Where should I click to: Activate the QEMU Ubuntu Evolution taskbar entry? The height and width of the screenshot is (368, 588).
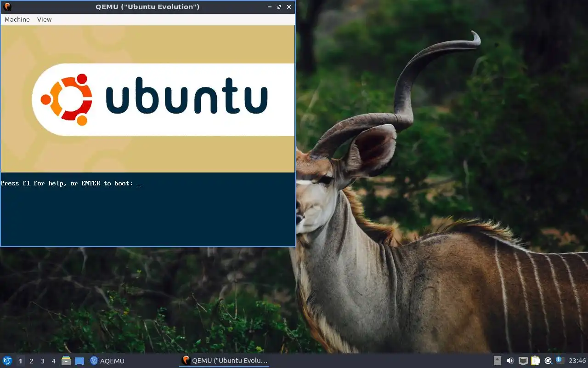point(224,361)
